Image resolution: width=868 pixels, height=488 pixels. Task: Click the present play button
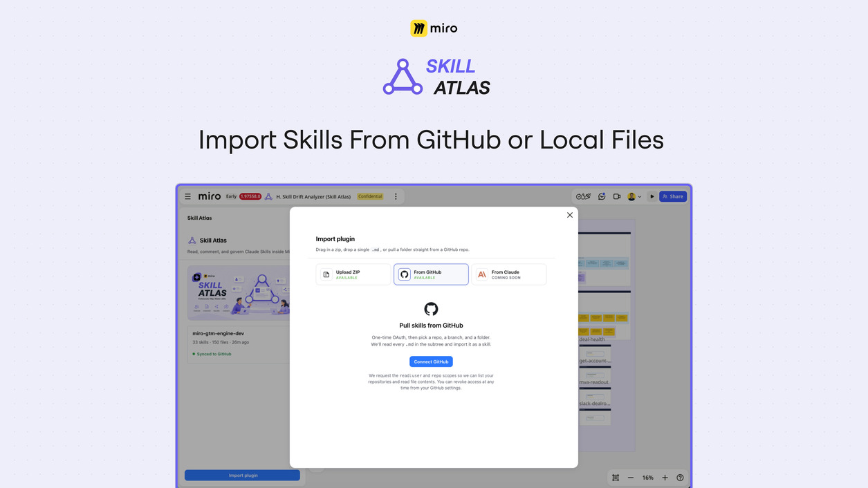[x=652, y=196]
